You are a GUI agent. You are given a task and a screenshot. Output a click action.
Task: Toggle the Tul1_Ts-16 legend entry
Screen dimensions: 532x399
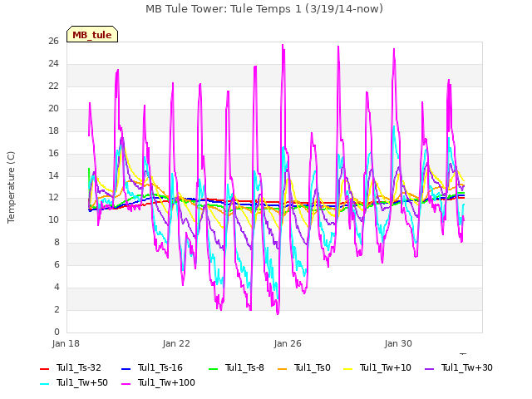[x=151, y=367]
